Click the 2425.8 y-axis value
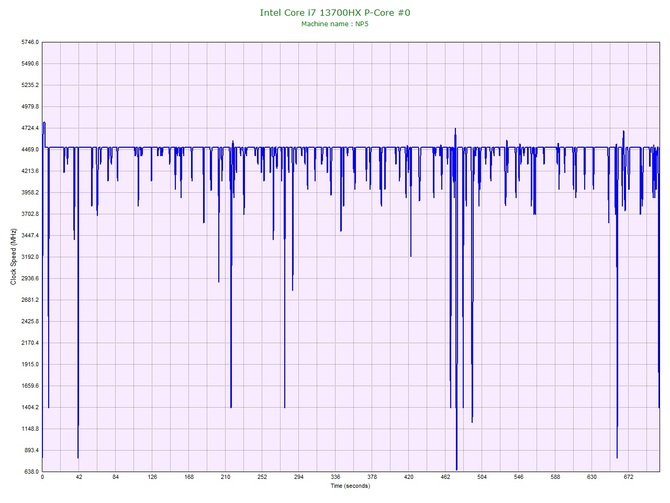 30,321
